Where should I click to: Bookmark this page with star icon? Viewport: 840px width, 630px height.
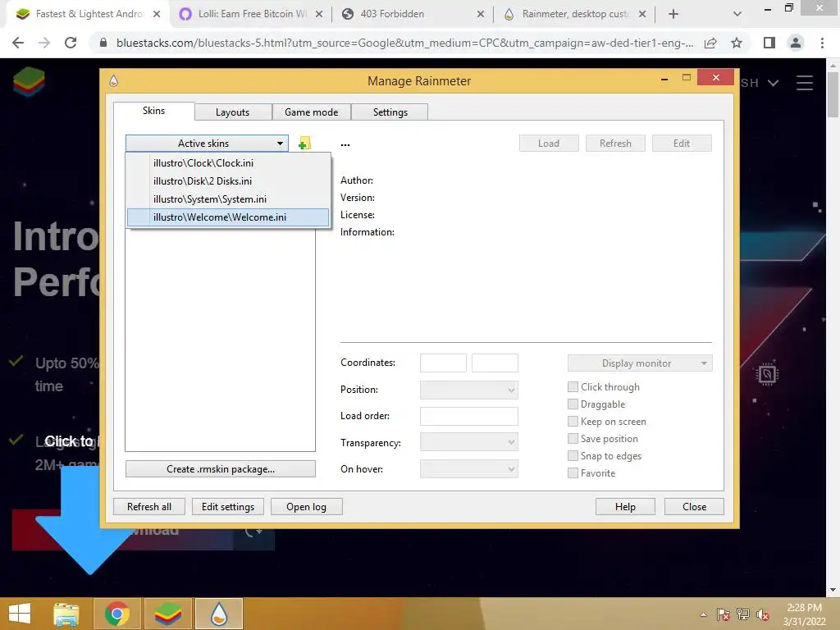click(737, 43)
